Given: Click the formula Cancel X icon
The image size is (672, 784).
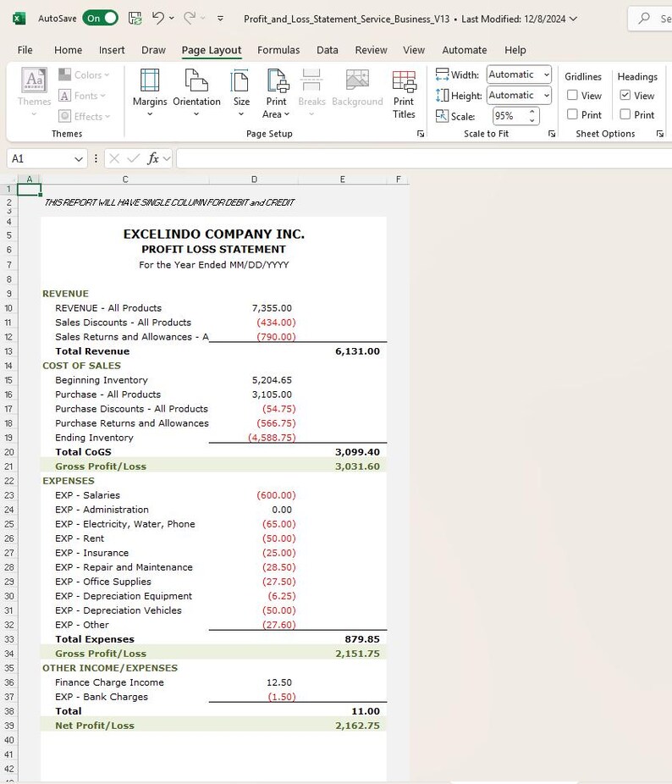Looking at the screenshot, I should coord(114,158).
